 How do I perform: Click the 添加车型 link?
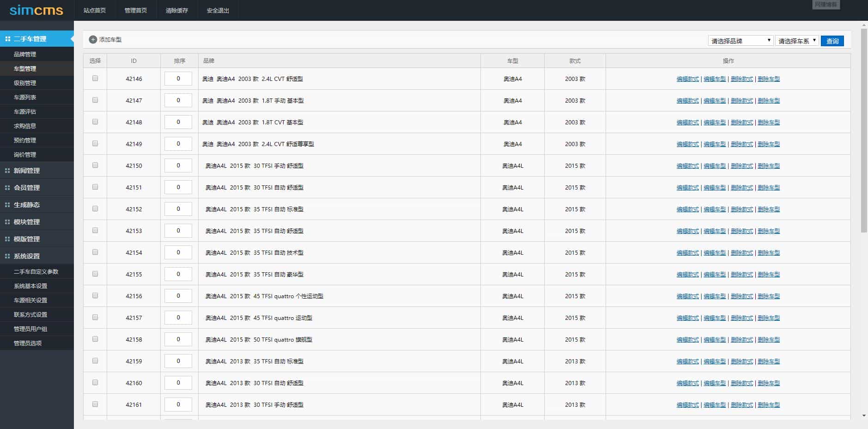pyautogui.click(x=110, y=40)
